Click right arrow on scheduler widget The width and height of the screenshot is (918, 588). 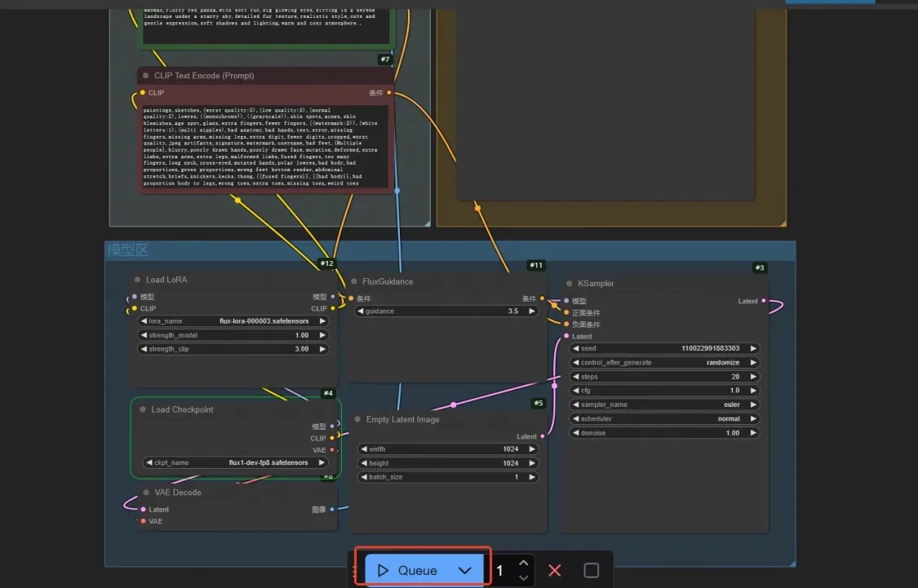[x=753, y=419]
